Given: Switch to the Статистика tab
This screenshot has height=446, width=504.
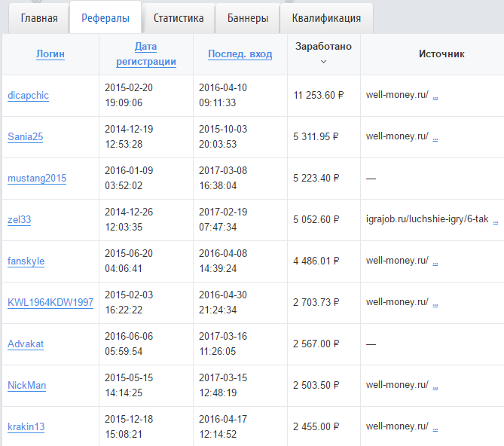Looking at the screenshot, I should coord(178,18).
